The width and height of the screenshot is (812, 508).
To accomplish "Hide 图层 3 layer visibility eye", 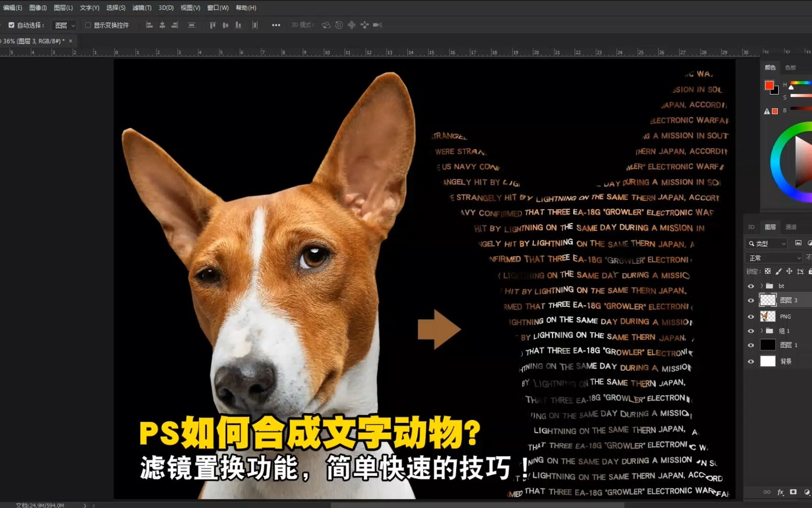I will pyautogui.click(x=750, y=300).
